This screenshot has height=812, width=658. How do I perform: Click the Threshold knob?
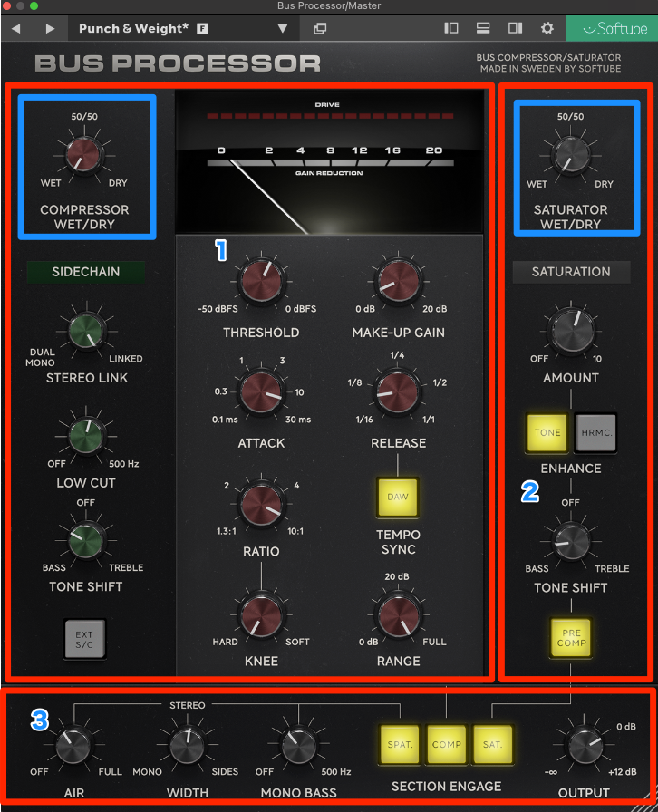point(261,283)
